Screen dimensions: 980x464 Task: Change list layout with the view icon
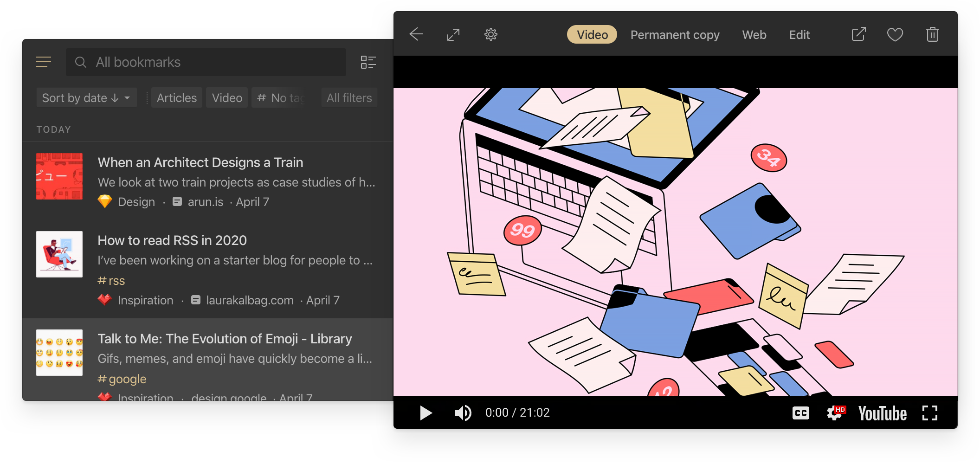point(368,62)
